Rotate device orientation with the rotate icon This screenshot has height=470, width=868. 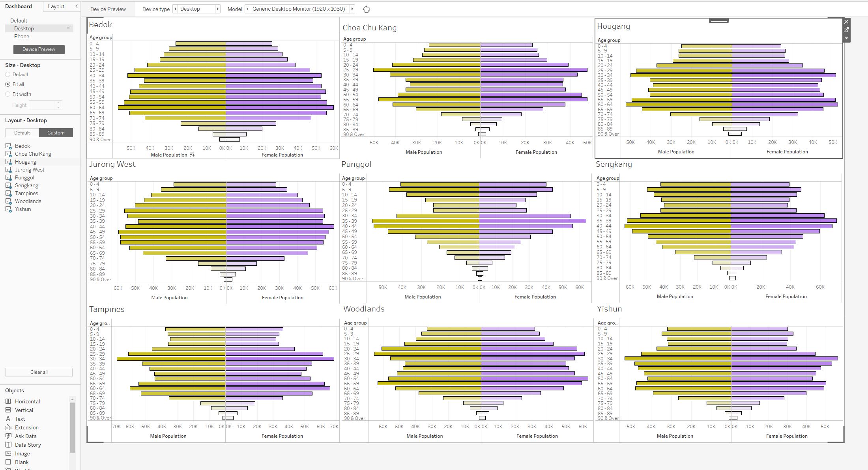click(366, 9)
